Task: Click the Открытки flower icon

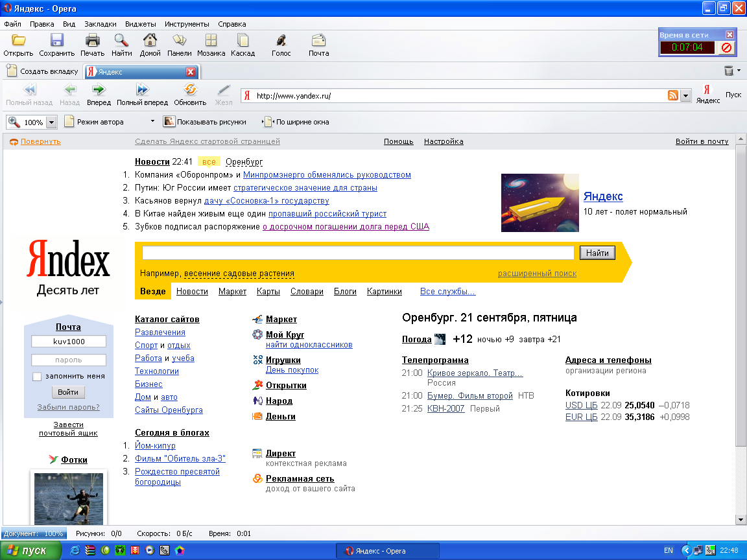Action: (257, 385)
